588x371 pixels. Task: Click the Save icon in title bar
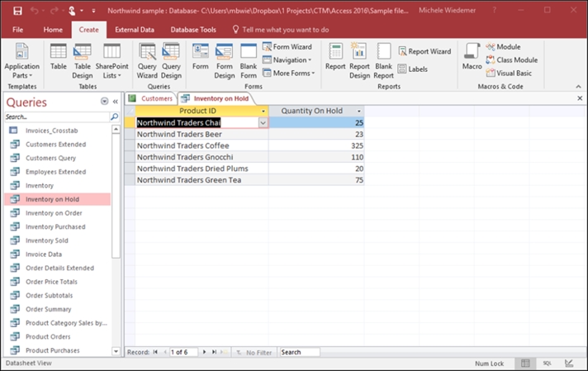coord(17,11)
